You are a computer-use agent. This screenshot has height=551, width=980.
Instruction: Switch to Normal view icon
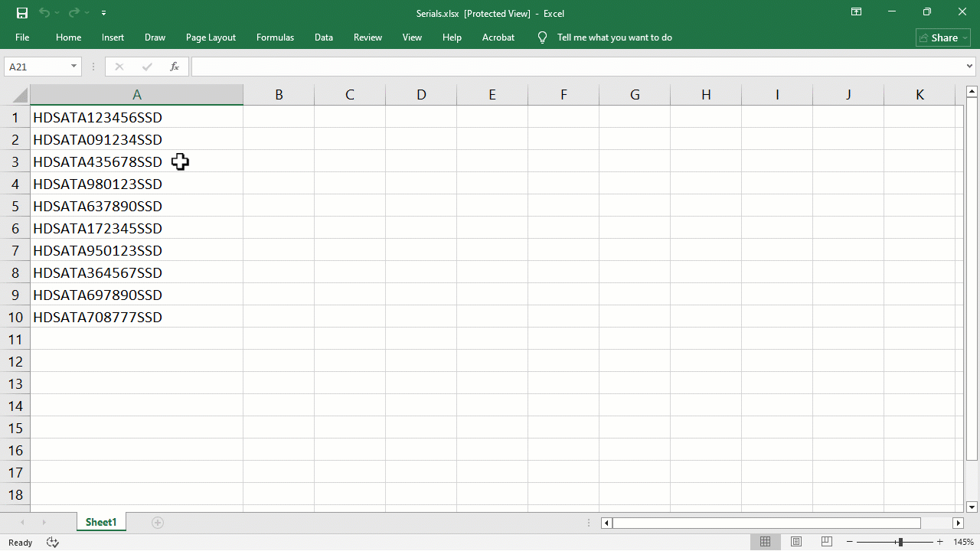coord(765,542)
